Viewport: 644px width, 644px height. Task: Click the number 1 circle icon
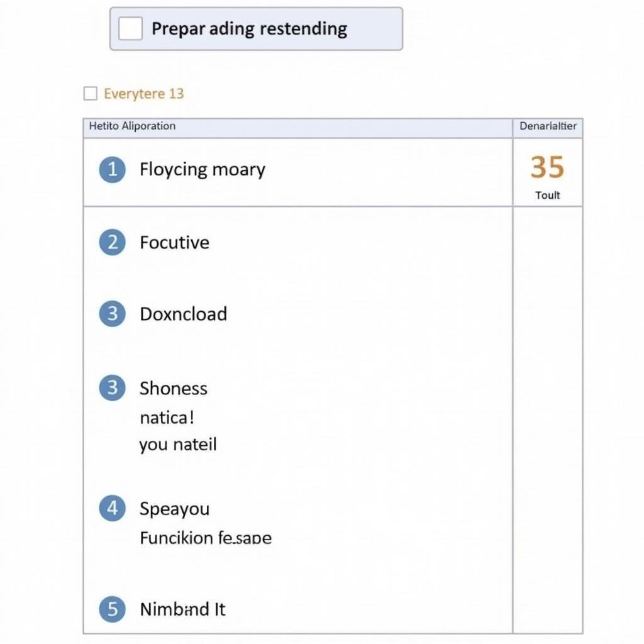coord(112,169)
